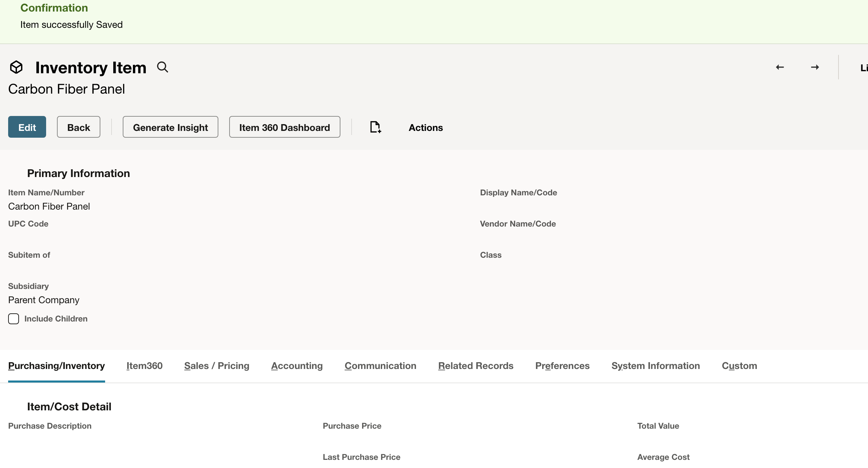Open the Communication tab
The height and width of the screenshot is (468, 868).
point(380,366)
